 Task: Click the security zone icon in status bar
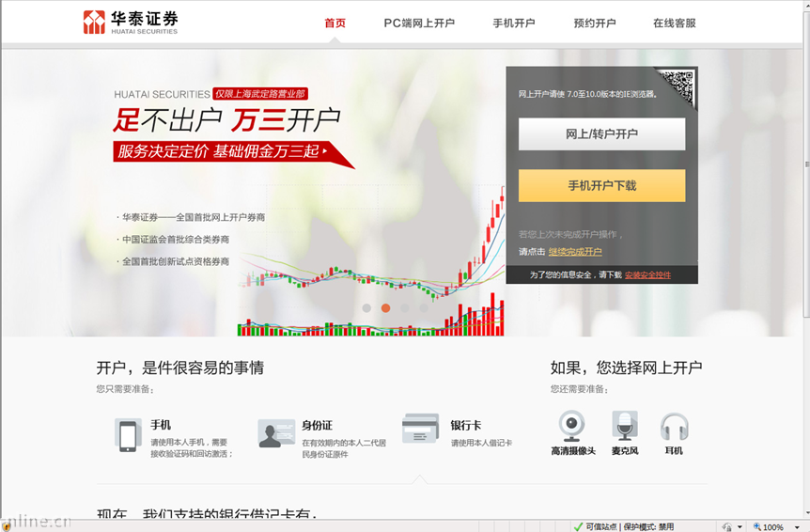click(726, 527)
